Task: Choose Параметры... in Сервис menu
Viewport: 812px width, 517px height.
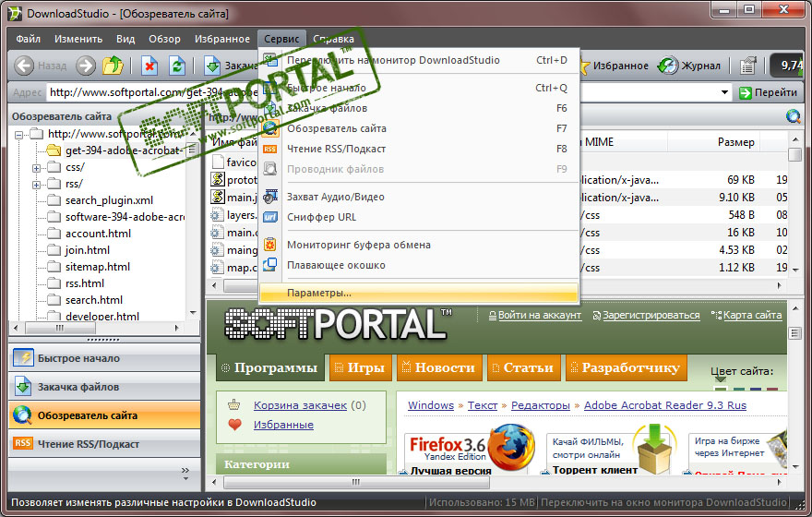Action: pos(418,293)
